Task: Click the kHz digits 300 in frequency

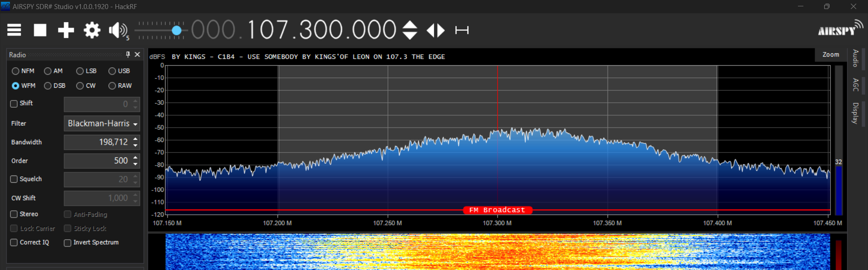Action: coord(321,30)
